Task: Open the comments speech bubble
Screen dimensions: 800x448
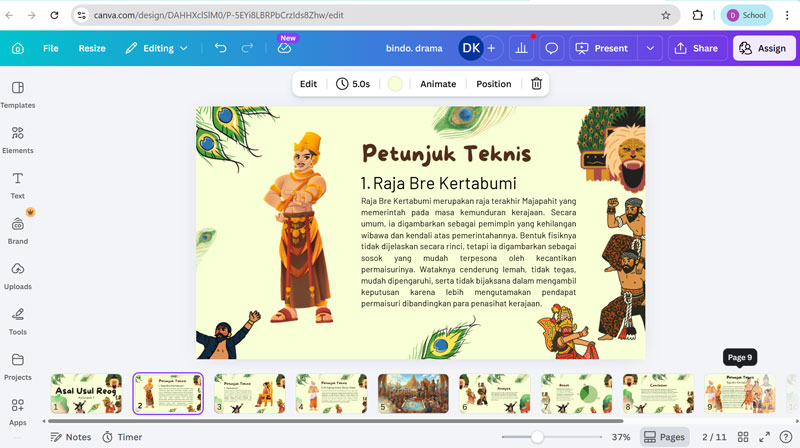Action: [x=551, y=48]
